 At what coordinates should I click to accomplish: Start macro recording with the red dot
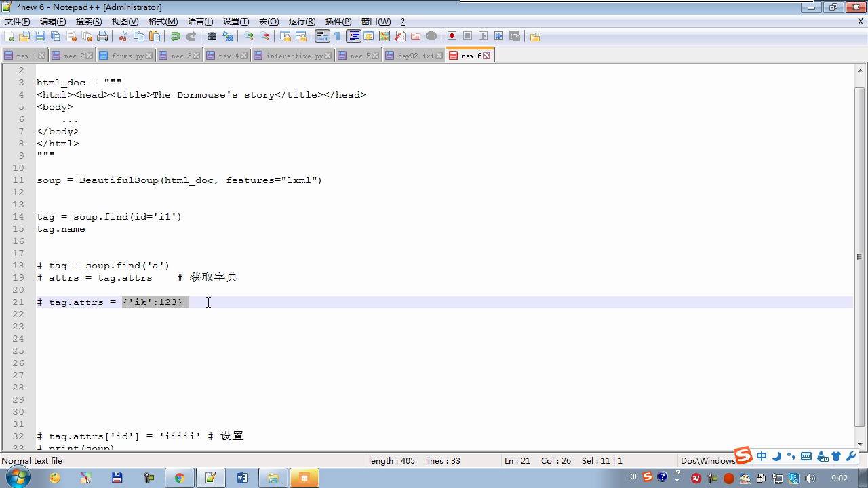(452, 37)
